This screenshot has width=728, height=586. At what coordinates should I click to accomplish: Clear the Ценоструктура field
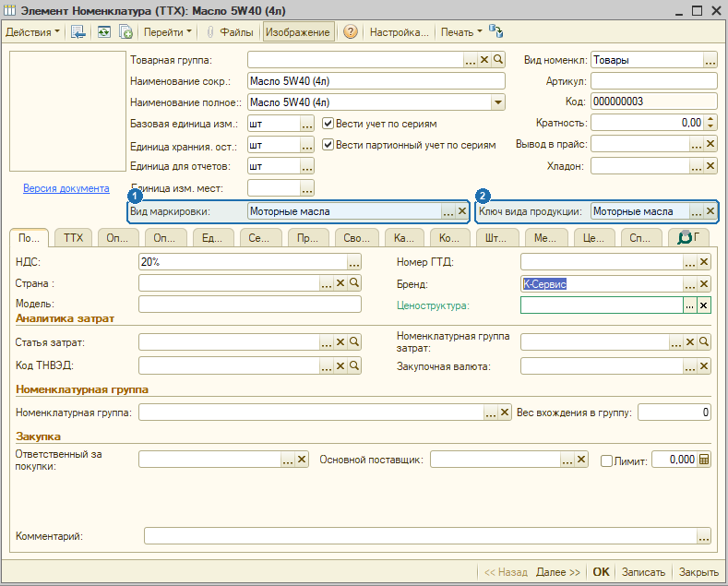click(x=704, y=305)
